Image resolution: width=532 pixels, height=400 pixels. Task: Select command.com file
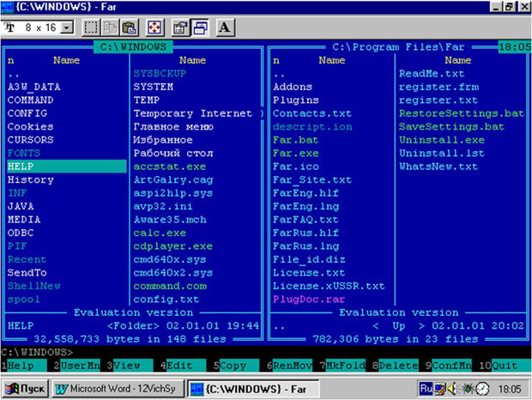coord(170,286)
